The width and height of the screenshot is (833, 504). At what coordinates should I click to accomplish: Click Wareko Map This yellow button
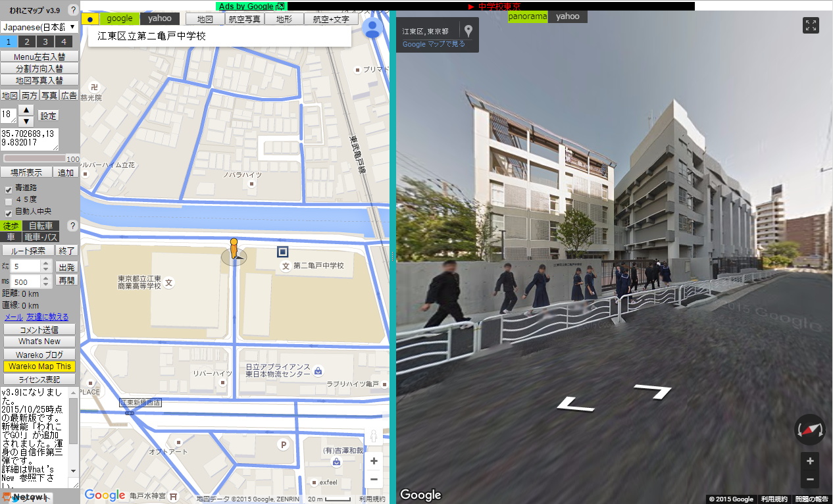39,366
